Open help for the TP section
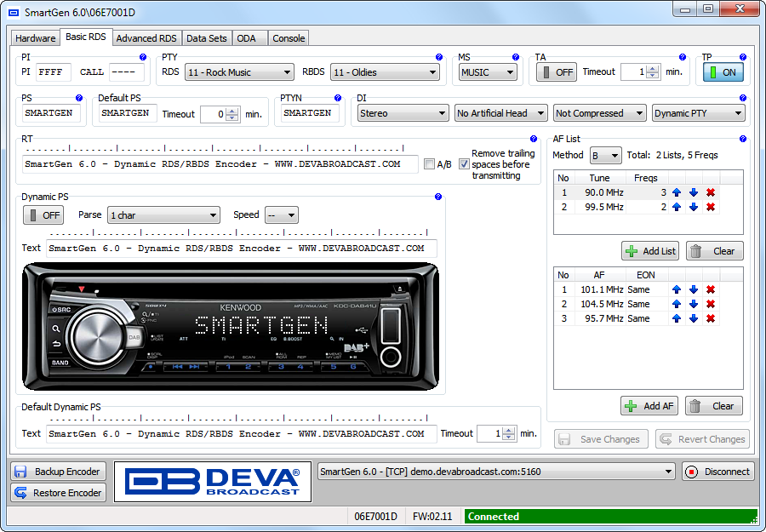The image size is (766, 532). [742, 57]
